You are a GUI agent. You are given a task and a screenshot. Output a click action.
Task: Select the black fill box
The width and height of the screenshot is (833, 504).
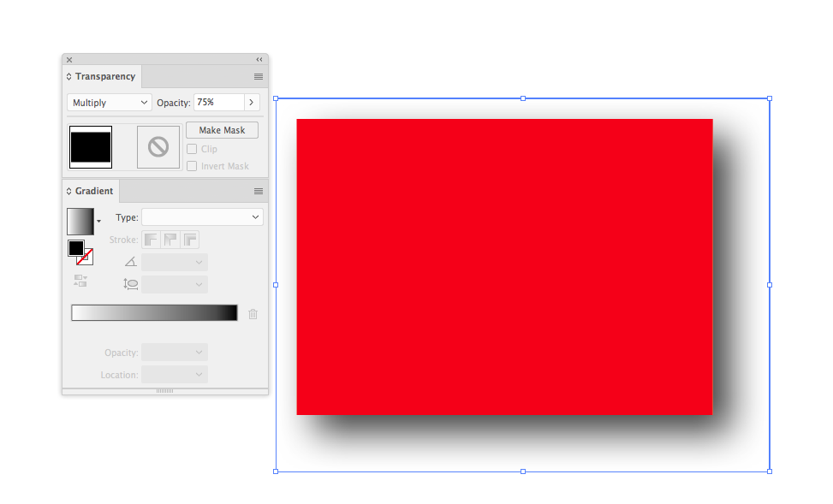click(x=76, y=248)
